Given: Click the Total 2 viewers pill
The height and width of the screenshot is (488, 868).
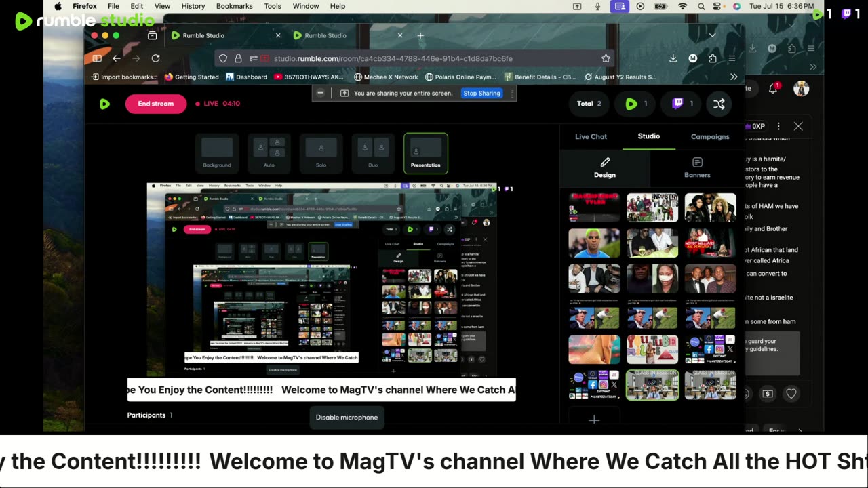Looking at the screenshot, I should 589,104.
